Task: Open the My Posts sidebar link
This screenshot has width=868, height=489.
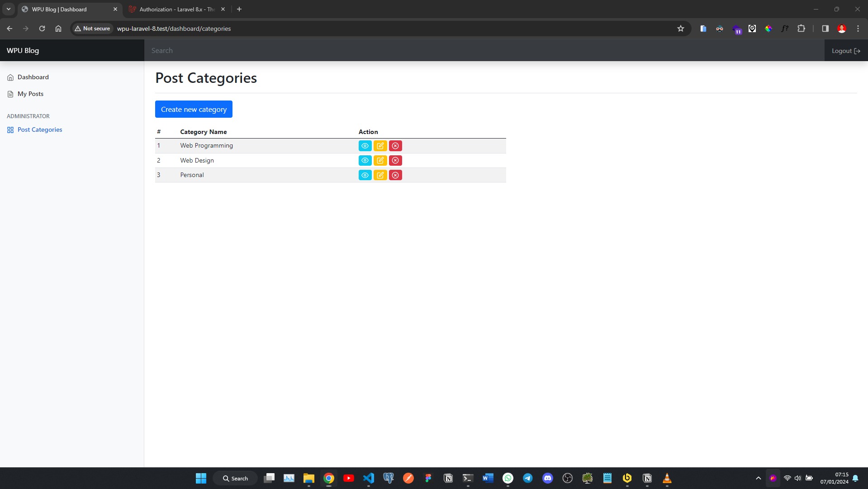Action: pos(30,94)
